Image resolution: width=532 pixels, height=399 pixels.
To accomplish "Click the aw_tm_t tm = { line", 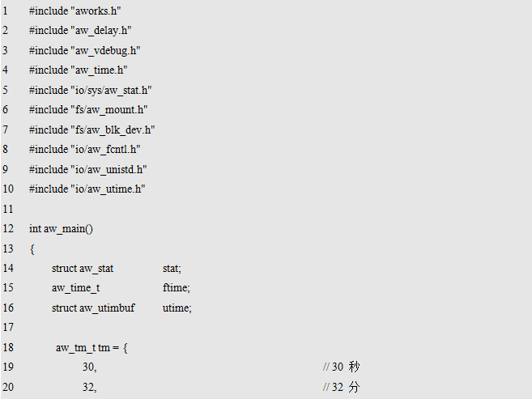I will (x=92, y=347).
